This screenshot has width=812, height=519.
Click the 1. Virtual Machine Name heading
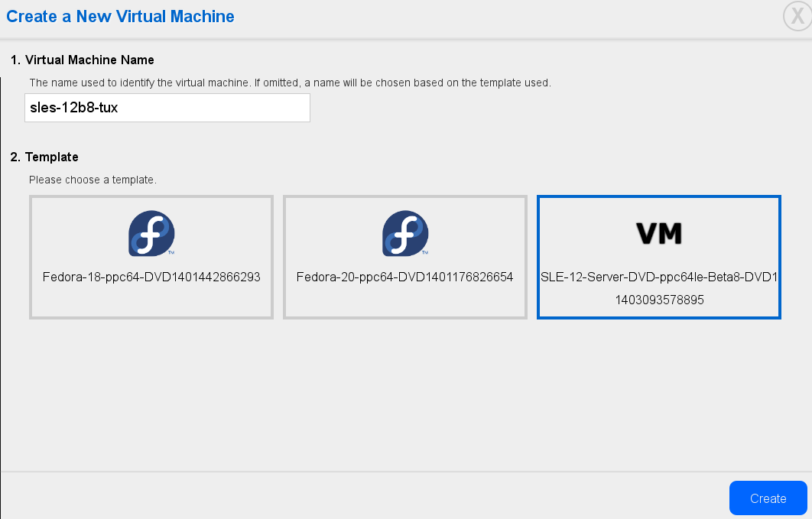[x=83, y=60]
